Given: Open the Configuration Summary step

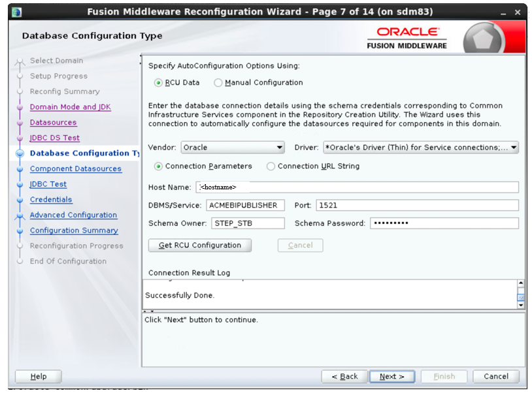Looking at the screenshot, I should click(x=74, y=230).
